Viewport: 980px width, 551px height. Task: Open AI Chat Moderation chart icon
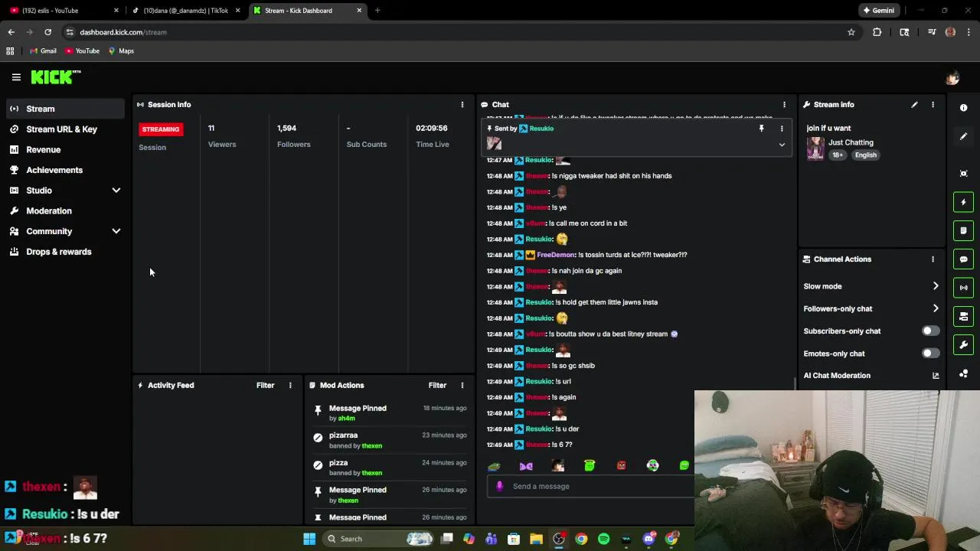935,376
